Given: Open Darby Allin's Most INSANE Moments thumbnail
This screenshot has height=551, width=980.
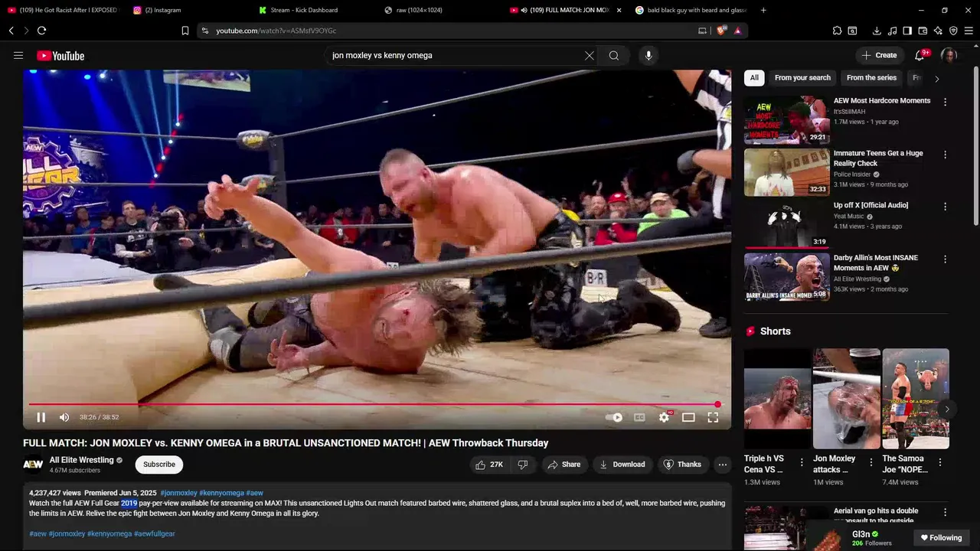Looking at the screenshot, I should [786, 277].
